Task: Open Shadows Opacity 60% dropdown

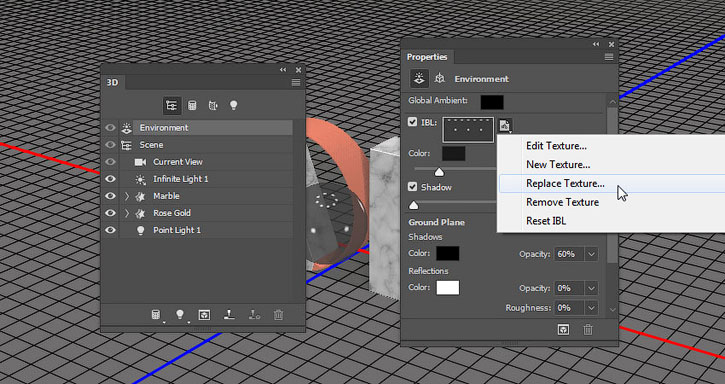Action: [591, 254]
